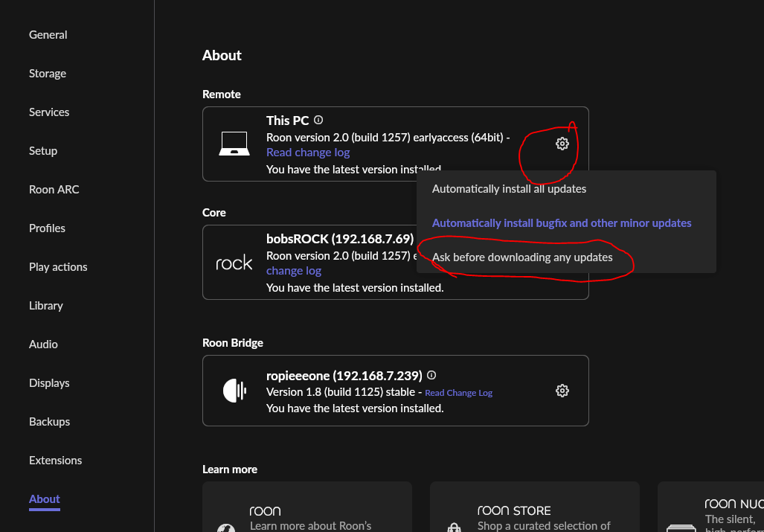Click the info icon next to ropieeeone
Screen dimensions: 764x532
coord(431,375)
